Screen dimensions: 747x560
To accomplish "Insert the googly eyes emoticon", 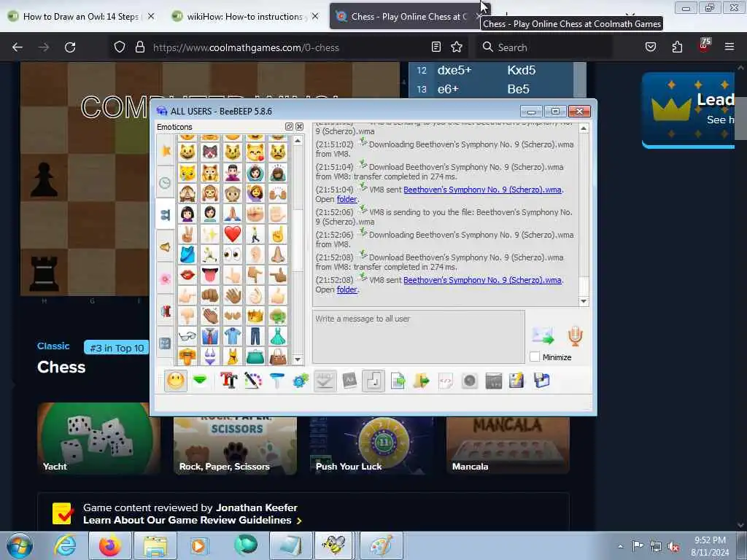I will [x=233, y=254].
